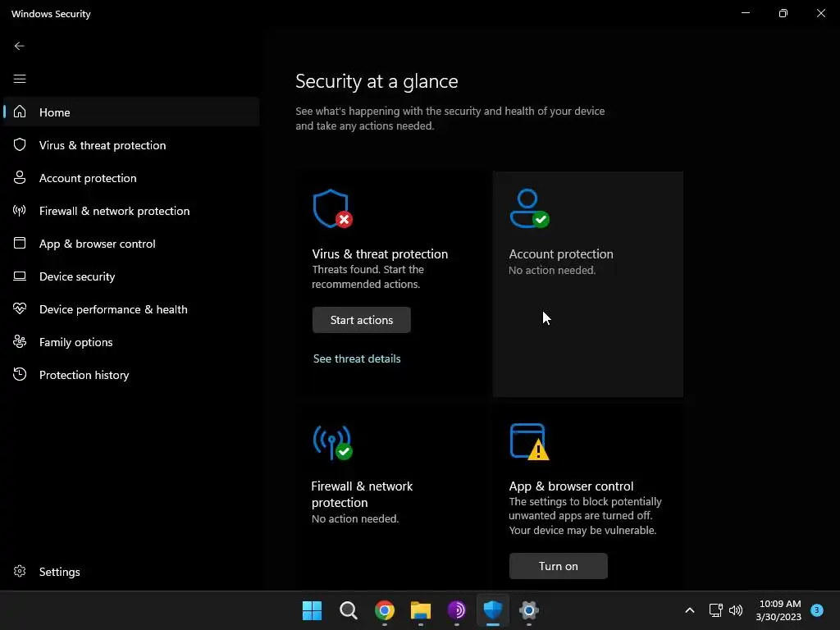Click the Home house icon in sidebar

pyautogui.click(x=20, y=112)
